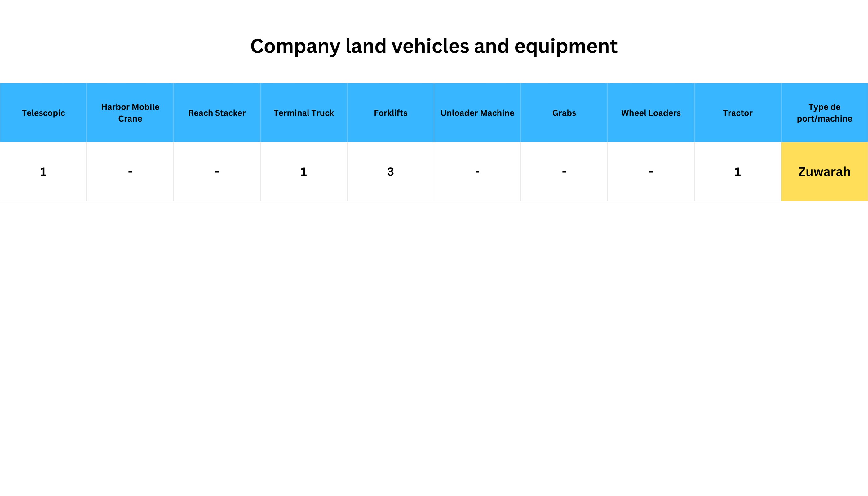This screenshot has width=868, height=496.
Task: Click the Telescopic column header
Action: pos(43,113)
